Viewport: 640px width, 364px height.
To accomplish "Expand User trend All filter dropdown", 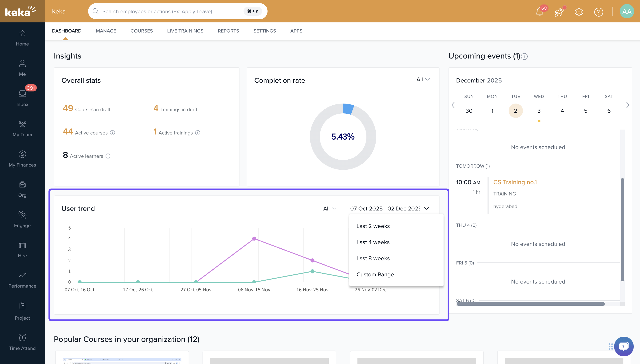I will pyautogui.click(x=329, y=208).
